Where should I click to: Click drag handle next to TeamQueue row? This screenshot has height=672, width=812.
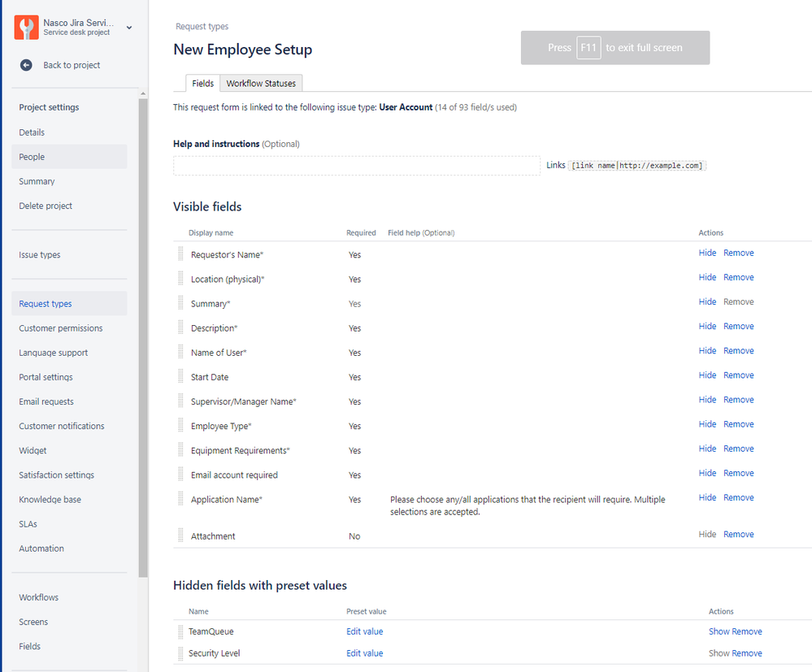pyautogui.click(x=180, y=631)
